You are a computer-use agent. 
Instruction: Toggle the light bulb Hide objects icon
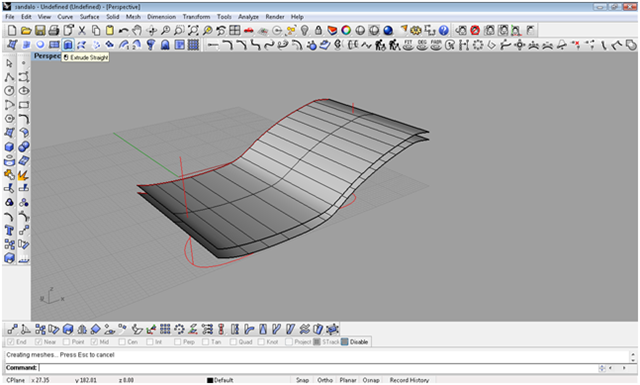point(304,31)
